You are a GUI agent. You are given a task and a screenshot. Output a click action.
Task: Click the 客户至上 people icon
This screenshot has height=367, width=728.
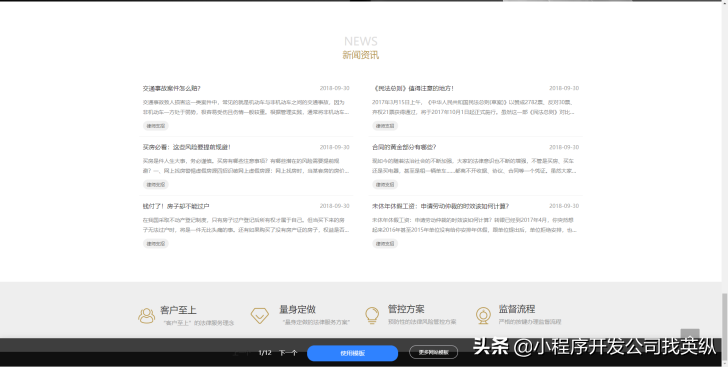click(147, 316)
